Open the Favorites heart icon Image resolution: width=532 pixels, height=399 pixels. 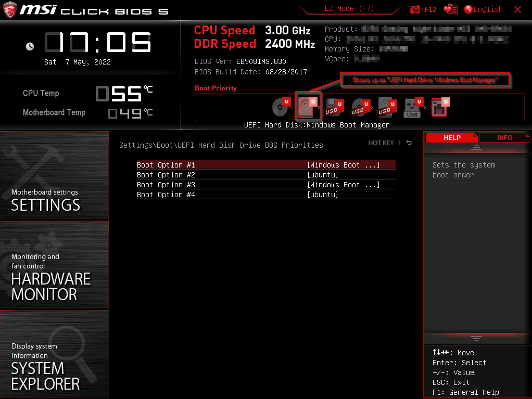tap(451, 9)
